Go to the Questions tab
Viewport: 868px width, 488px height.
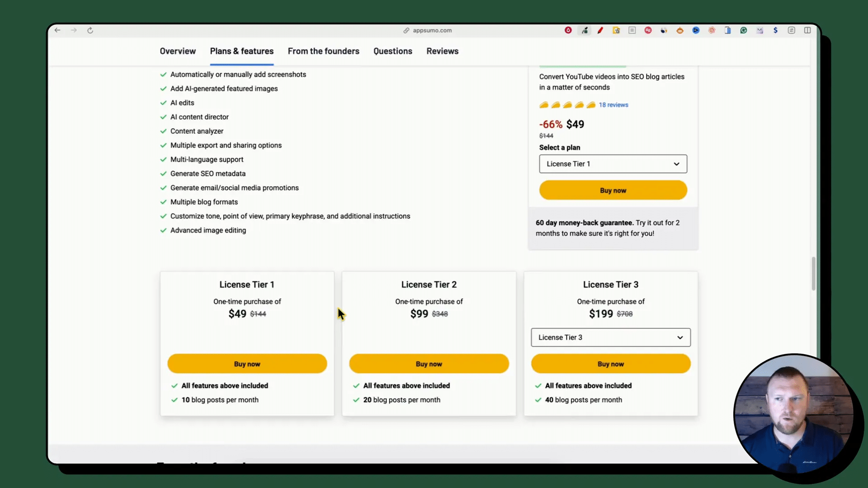[x=393, y=51]
